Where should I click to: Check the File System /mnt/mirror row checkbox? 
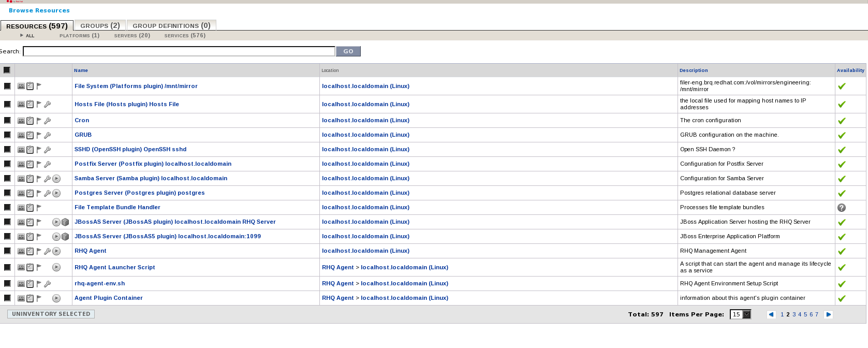(x=7, y=86)
